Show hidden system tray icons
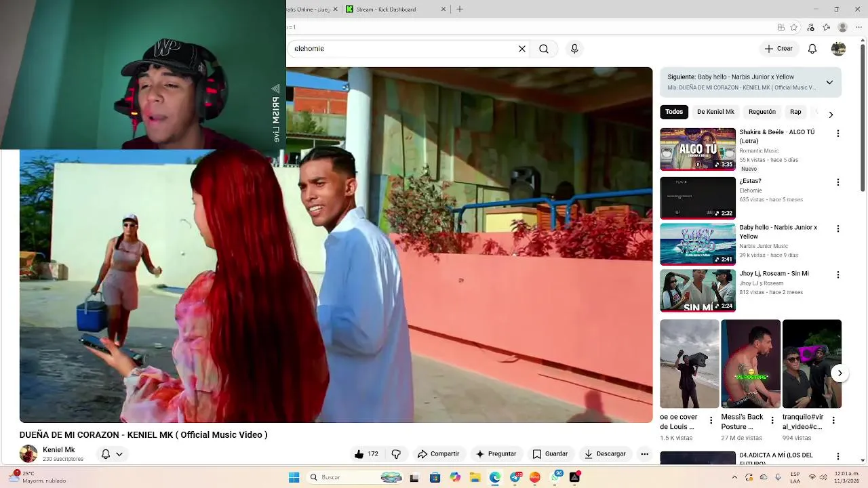Viewport: 868px width, 488px height. click(x=736, y=477)
